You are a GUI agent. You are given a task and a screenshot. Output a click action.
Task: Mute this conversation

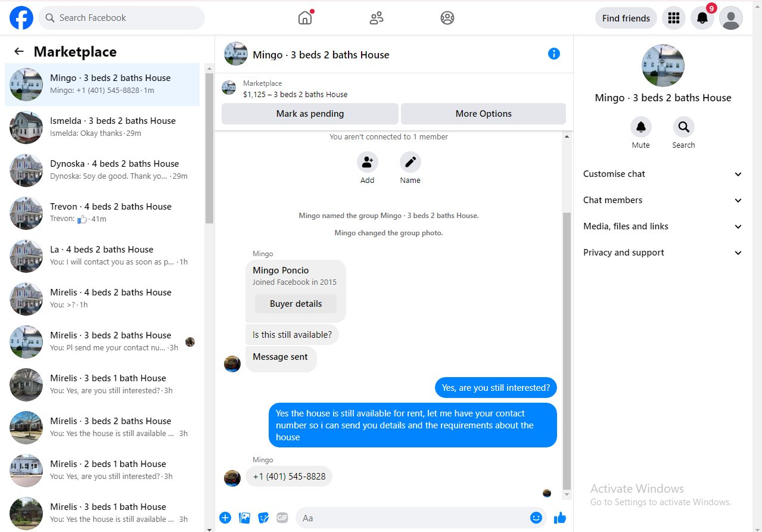(x=641, y=127)
